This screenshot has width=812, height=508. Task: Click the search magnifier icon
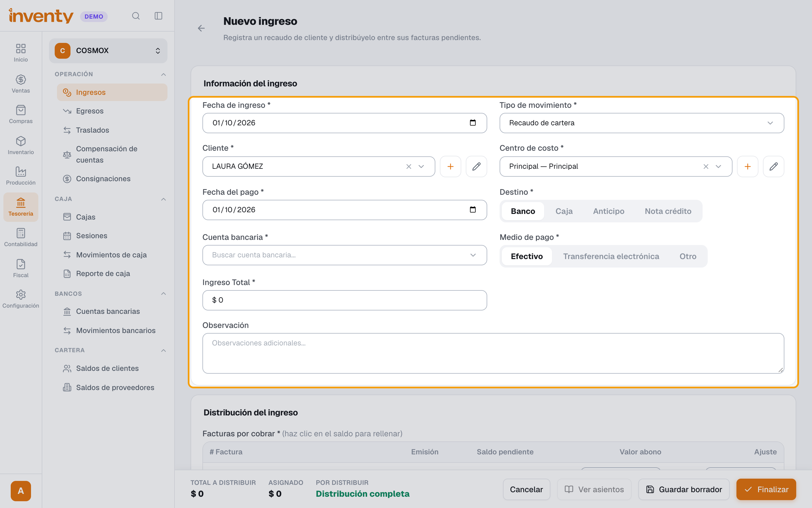coord(136,16)
